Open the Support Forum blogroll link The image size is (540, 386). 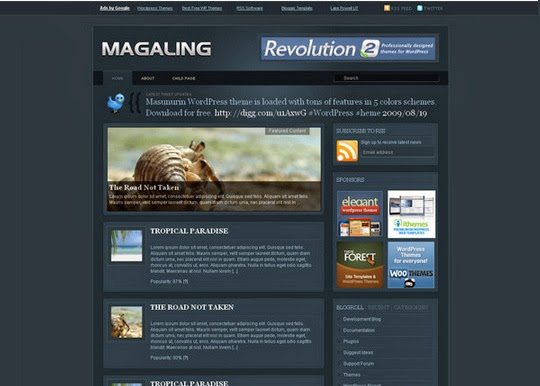pyautogui.click(x=359, y=363)
